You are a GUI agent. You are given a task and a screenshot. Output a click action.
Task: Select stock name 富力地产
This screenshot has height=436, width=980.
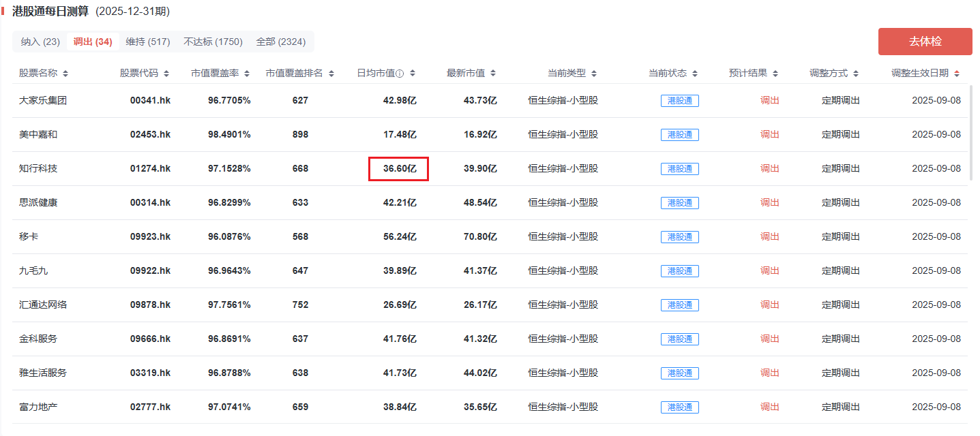(x=38, y=407)
